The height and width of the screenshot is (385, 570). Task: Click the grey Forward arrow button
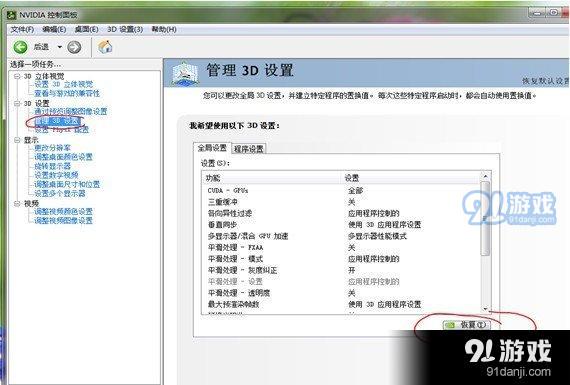pos(74,47)
